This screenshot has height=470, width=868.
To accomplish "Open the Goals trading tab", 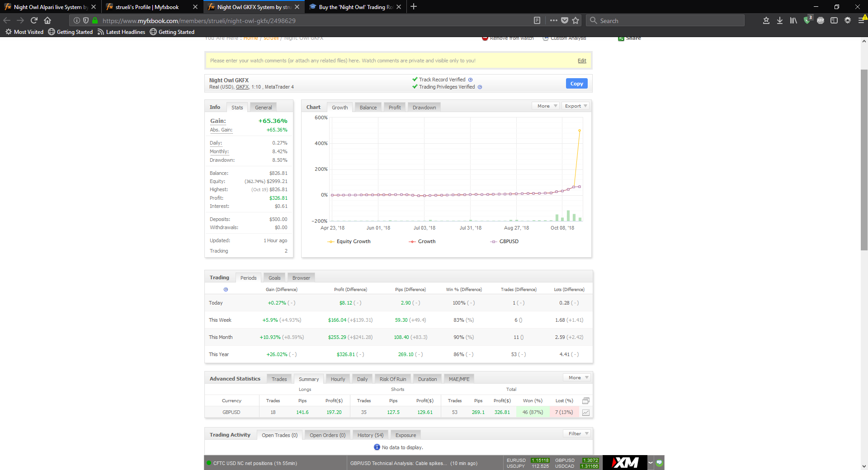I will [274, 278].
